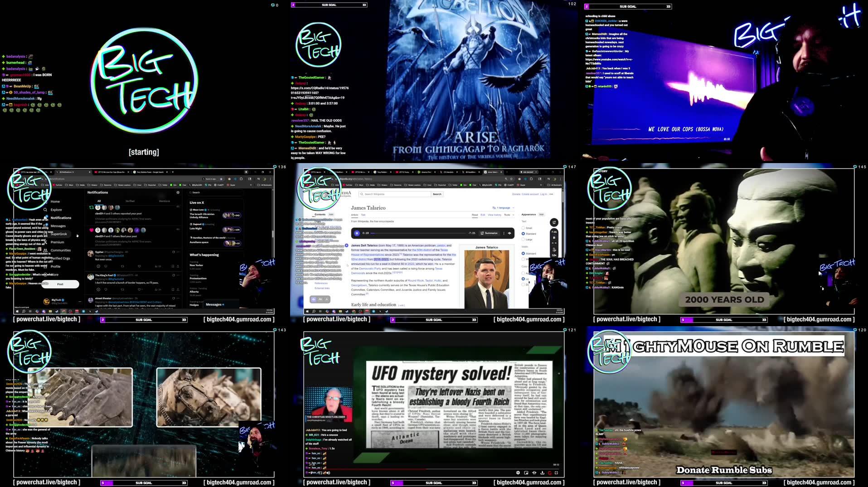Open more options on Sypher's post

click(x=178, y=252)
